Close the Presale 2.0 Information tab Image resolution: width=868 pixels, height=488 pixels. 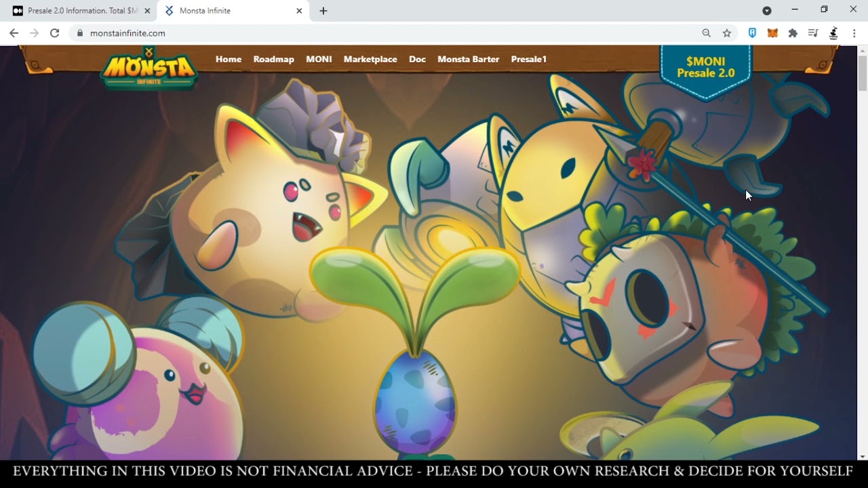[147, 11]
